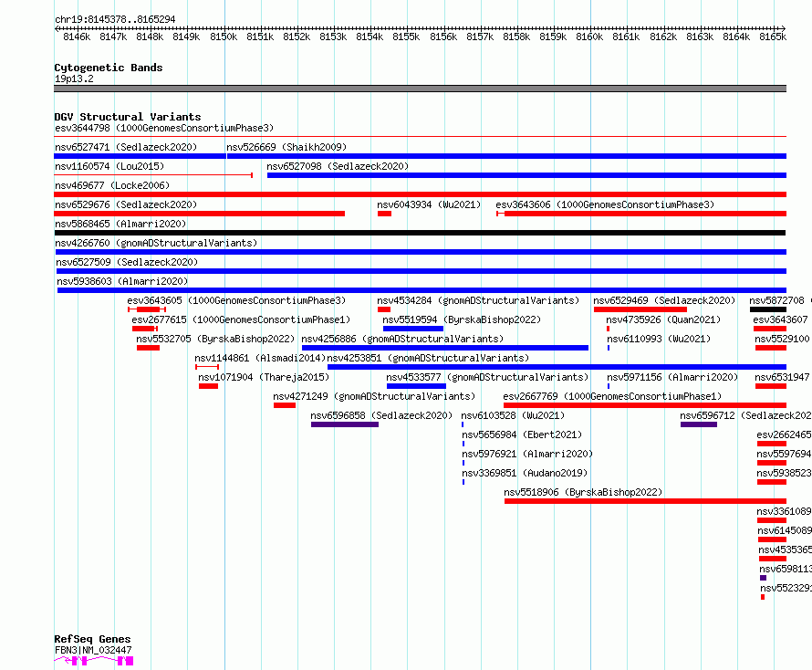Open nsv6110993 (Wu2021) variant
The height and width of the screenshot is (670, 812).
[659, 339]
